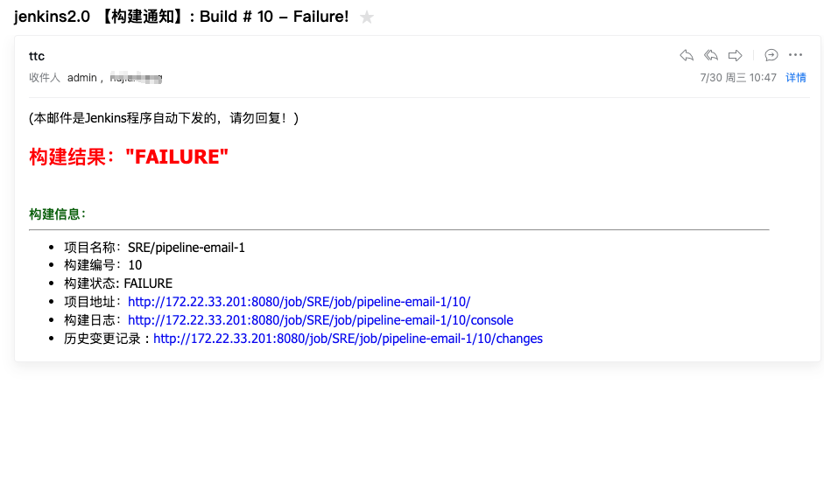Open the 项目地址 pipeline-email-1/10/ link
824x504 pixels.
(x=299, y=302)
